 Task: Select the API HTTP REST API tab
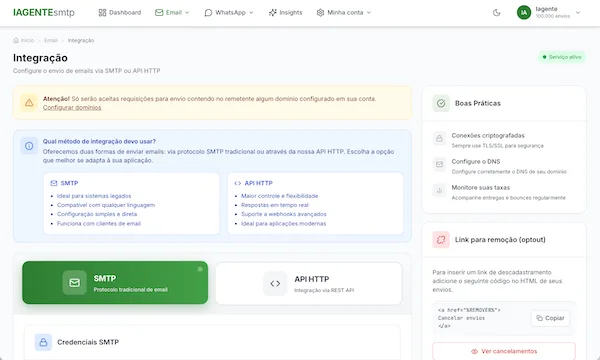[x=309, y=283]
